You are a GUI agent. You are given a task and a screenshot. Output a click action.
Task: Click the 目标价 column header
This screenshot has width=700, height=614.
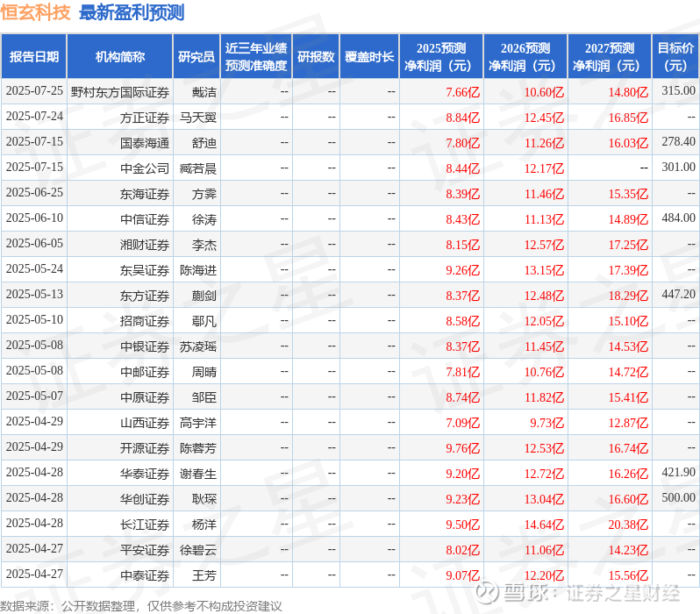click(x=676, y=56)
